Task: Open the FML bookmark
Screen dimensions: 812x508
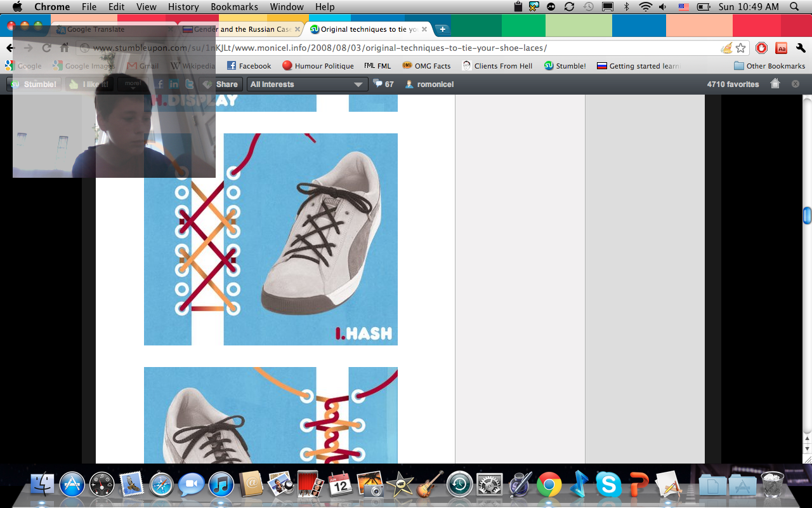Action: click(x=377, y=66)
